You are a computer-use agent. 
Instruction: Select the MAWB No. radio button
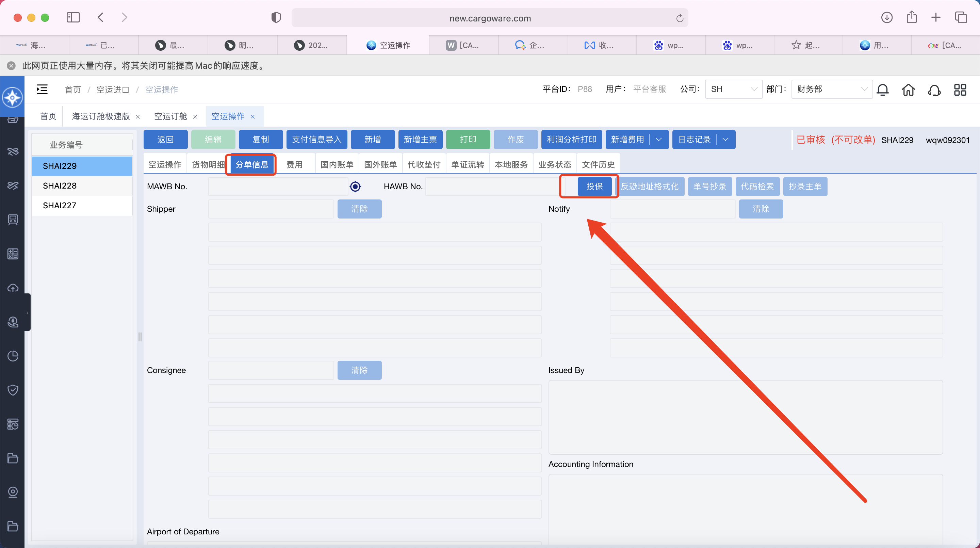pos(355,187)
